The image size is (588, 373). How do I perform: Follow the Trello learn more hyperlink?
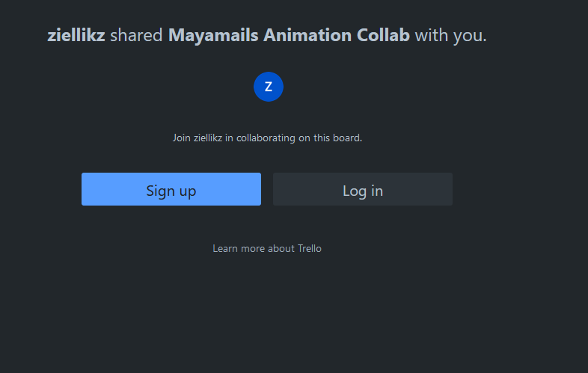coord(267,248)
